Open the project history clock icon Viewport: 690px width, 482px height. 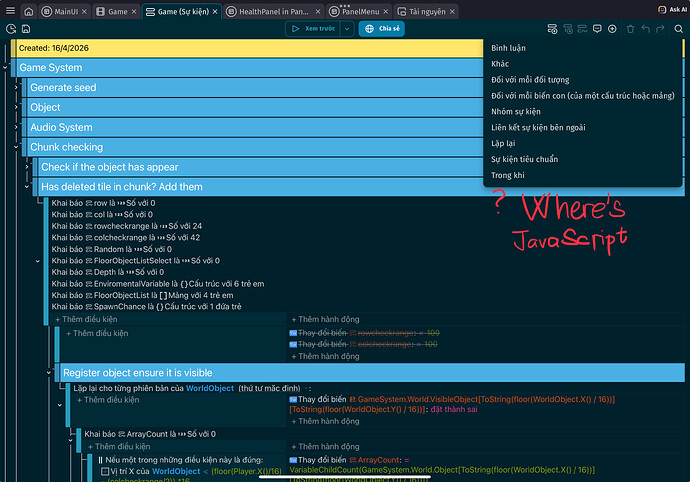[11, 29]
